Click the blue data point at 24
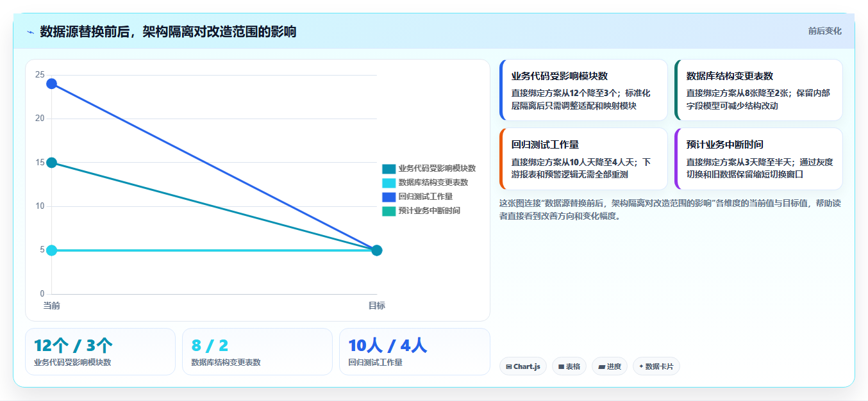The height and width of the screenshot is (401, 868). (51, 84)
